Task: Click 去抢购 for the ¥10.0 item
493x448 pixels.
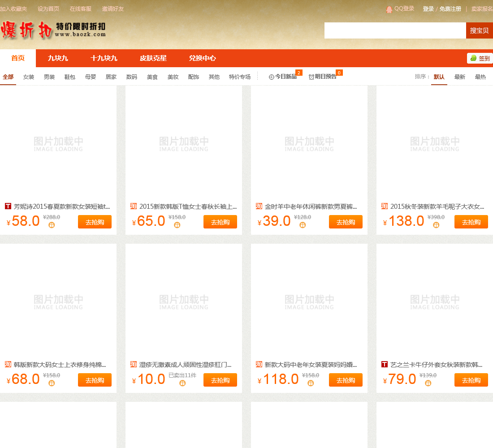Action: (x=220, y=380)
